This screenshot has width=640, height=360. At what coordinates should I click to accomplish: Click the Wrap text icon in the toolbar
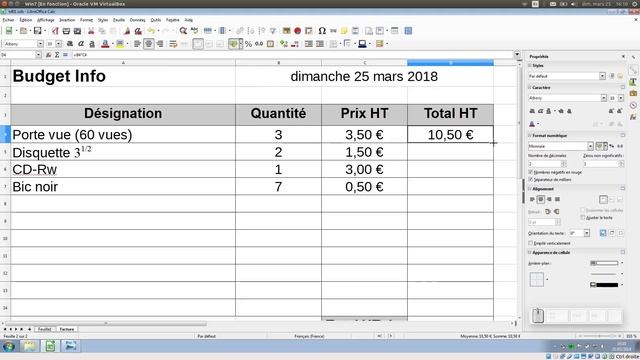tap(173, 44)
